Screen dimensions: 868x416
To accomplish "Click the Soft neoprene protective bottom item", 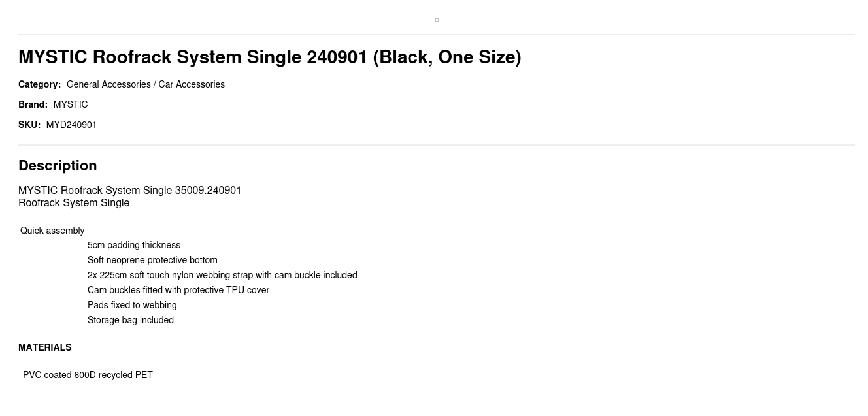I will tap(152, 260).
